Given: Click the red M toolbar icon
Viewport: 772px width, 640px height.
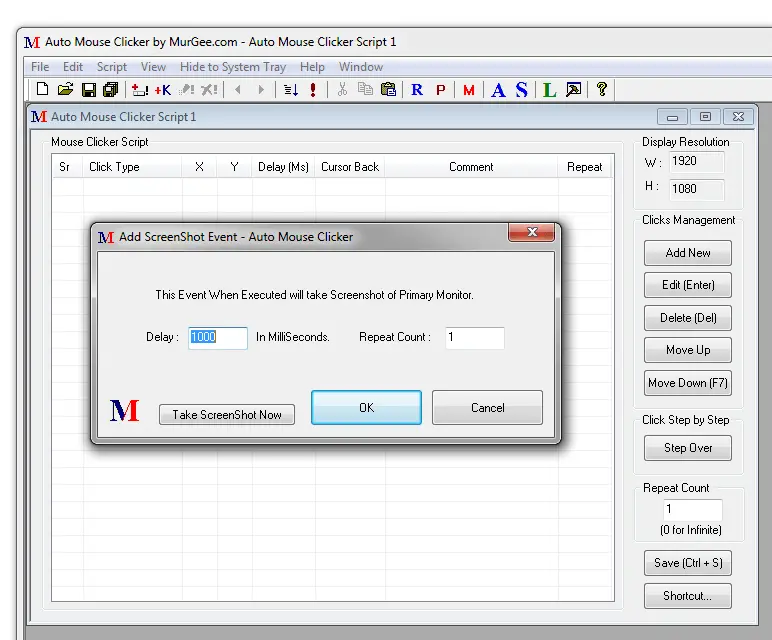Looking at the screenshot, I should click(x=469, y=90).
